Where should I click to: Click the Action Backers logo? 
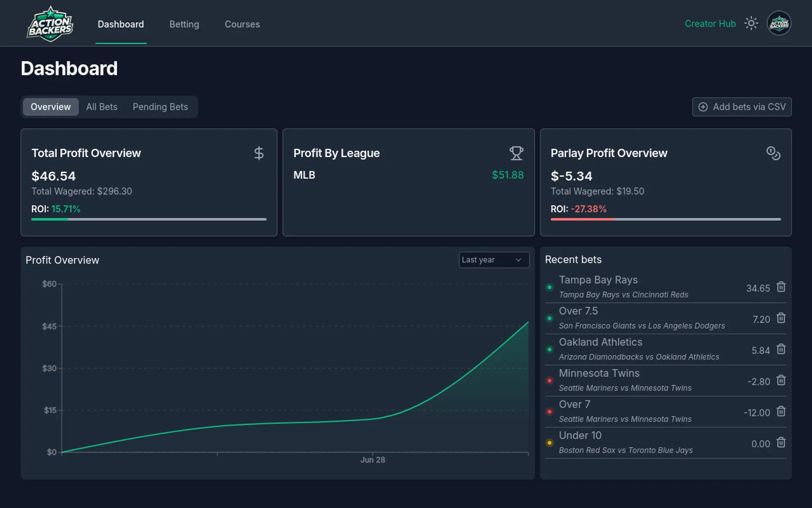click(50, 24)
